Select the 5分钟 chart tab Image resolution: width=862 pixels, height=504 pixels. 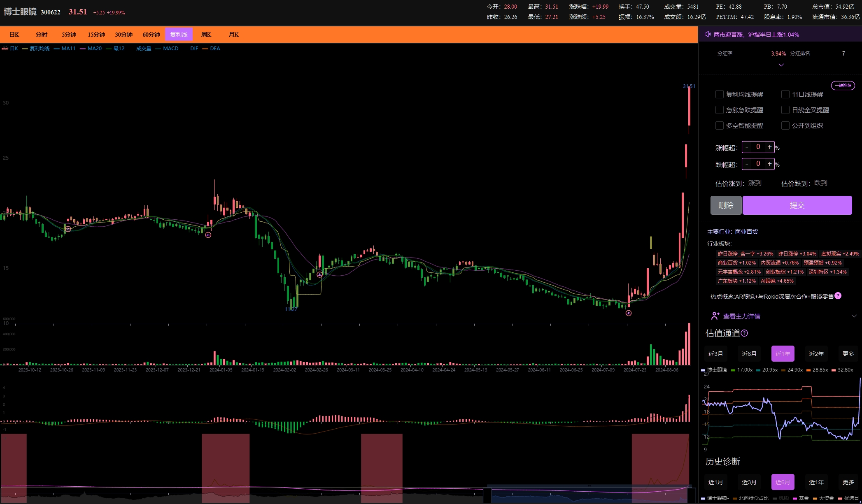(x=69, y=35)
